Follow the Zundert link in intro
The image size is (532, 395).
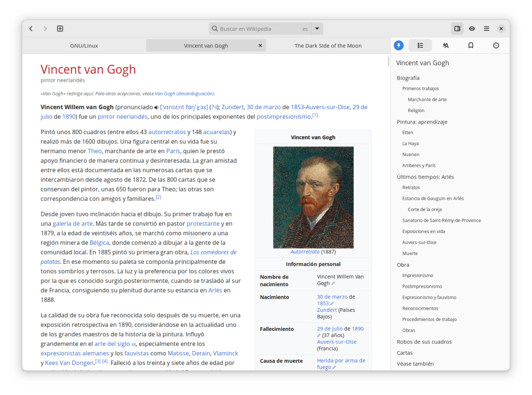coord(232,107)
